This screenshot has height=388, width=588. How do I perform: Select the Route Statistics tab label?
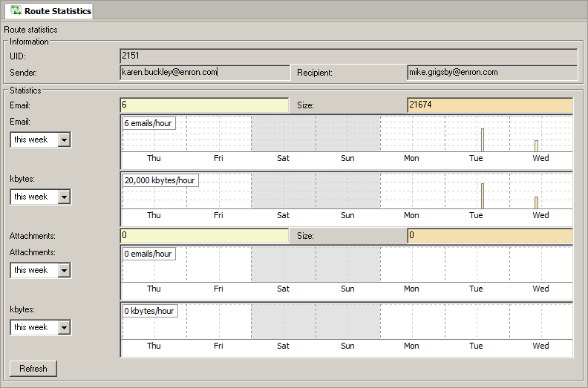[57, 11]
